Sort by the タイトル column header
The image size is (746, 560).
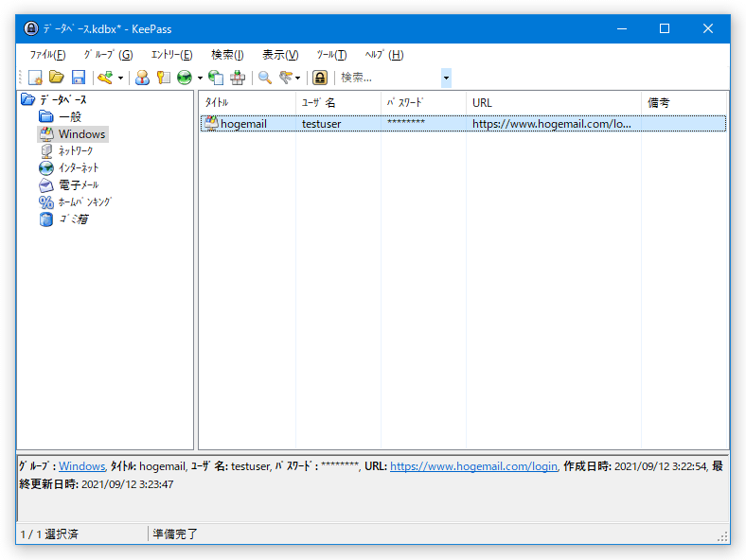(247, 103)
